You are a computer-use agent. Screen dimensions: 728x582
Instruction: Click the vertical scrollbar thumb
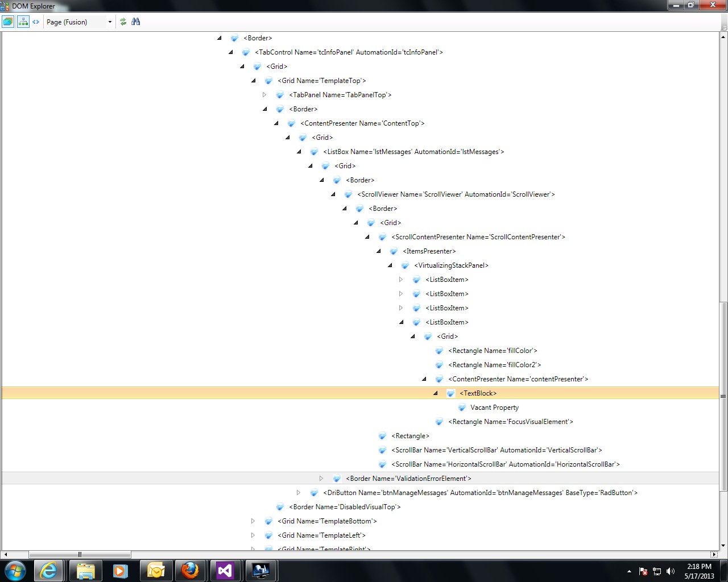click(x=723, y=396)
